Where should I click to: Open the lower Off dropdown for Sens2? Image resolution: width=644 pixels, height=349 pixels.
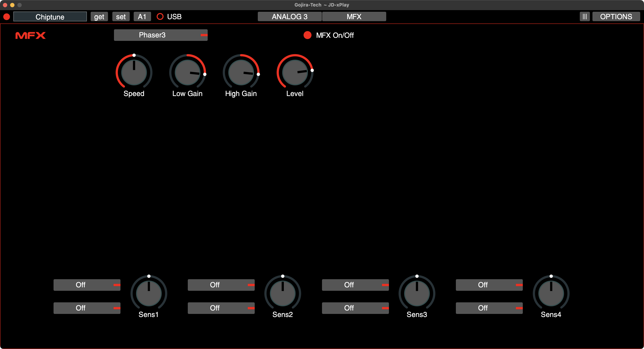pos(221,308)
